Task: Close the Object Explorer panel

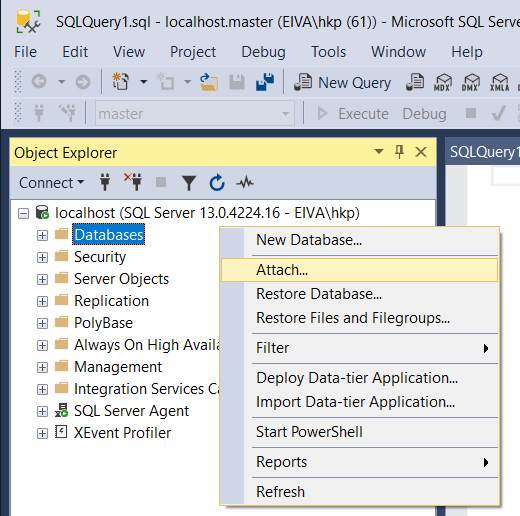Action: 421,152
